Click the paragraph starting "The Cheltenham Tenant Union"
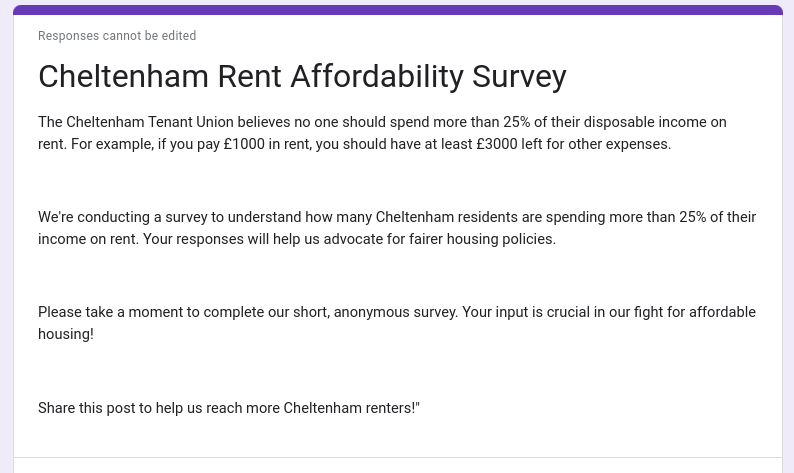Screen dimensions: 794x473 pos(382,133)
